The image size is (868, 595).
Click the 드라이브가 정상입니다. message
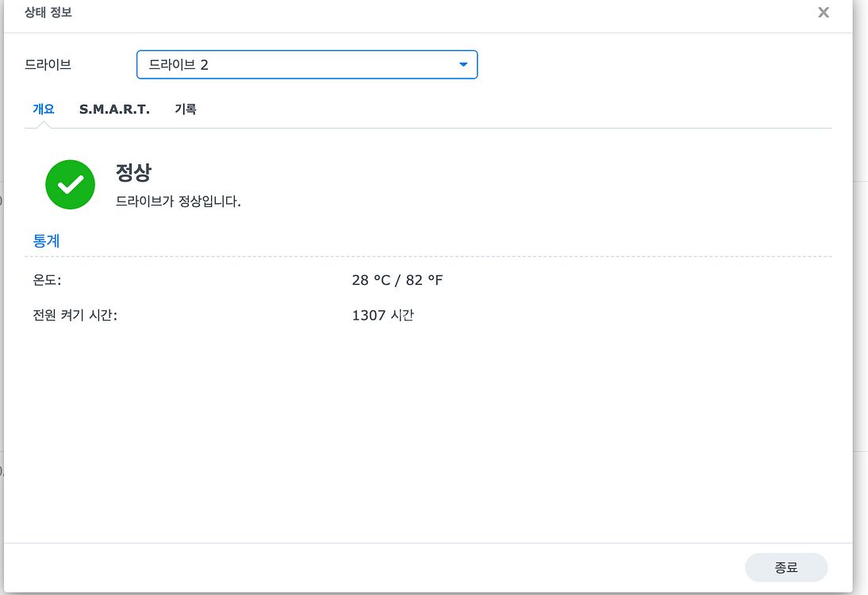178,201
